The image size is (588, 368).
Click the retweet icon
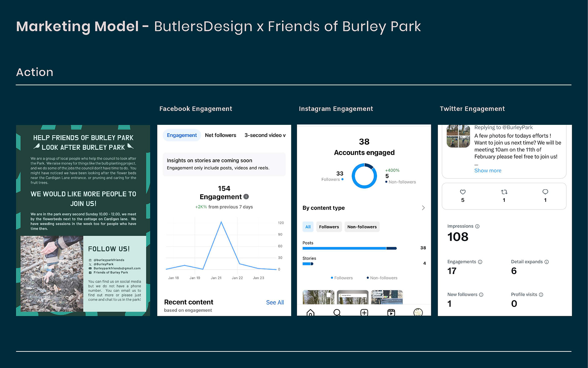(504, 192)
